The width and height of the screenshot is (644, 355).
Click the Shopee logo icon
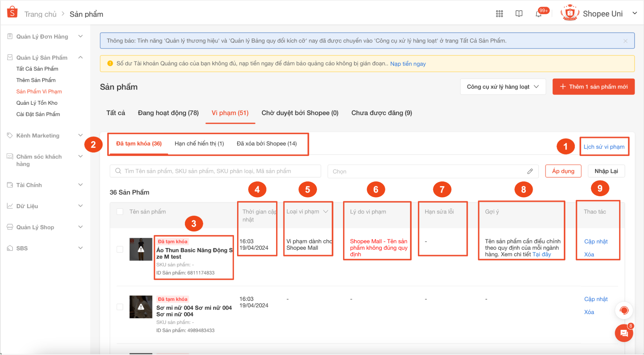click(x=12, y=12)
